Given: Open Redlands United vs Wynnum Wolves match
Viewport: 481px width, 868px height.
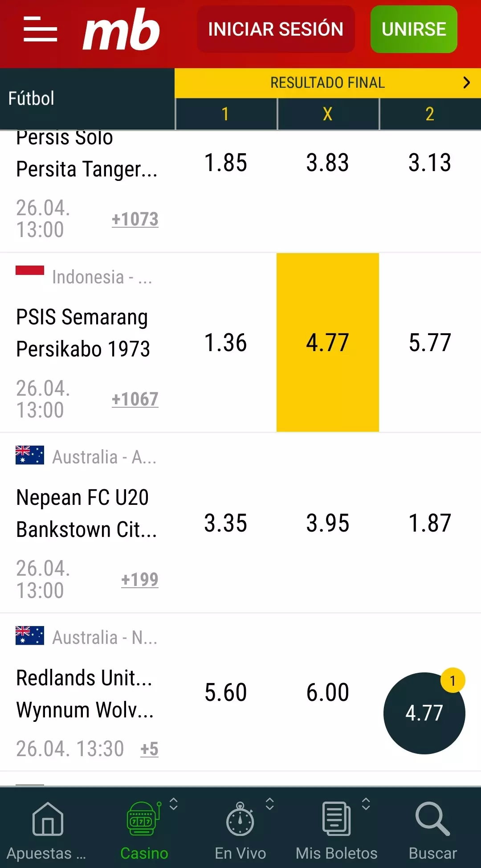Looking at the screenshot, I should pyautogui.click(x=85, y=694).
